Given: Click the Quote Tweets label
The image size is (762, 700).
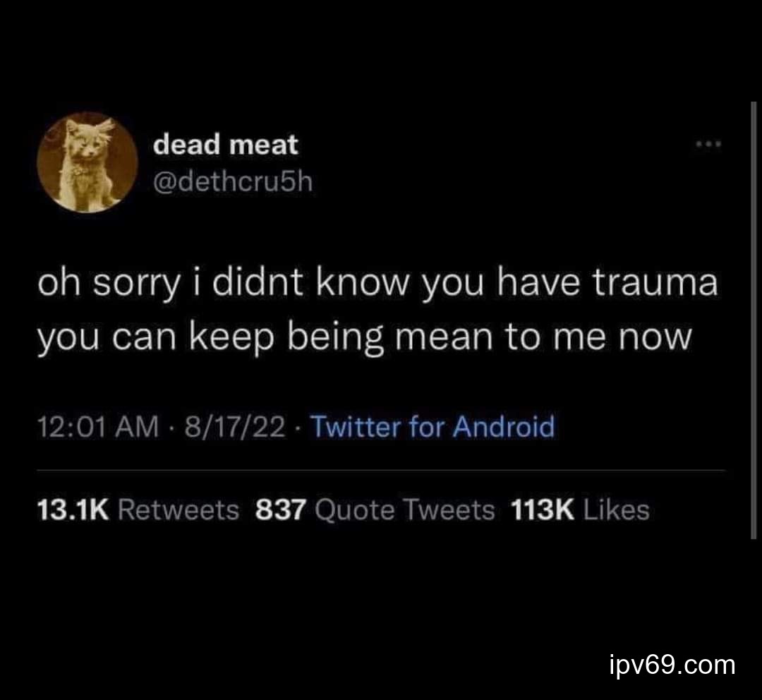Looking at the screenshot, I should tap(405, 510).
